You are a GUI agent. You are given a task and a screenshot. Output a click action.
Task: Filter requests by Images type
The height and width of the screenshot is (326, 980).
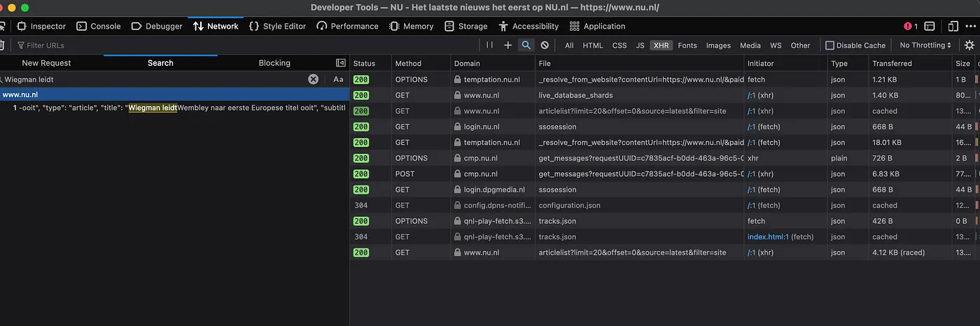pyautogui.click(x=718, y=45)
